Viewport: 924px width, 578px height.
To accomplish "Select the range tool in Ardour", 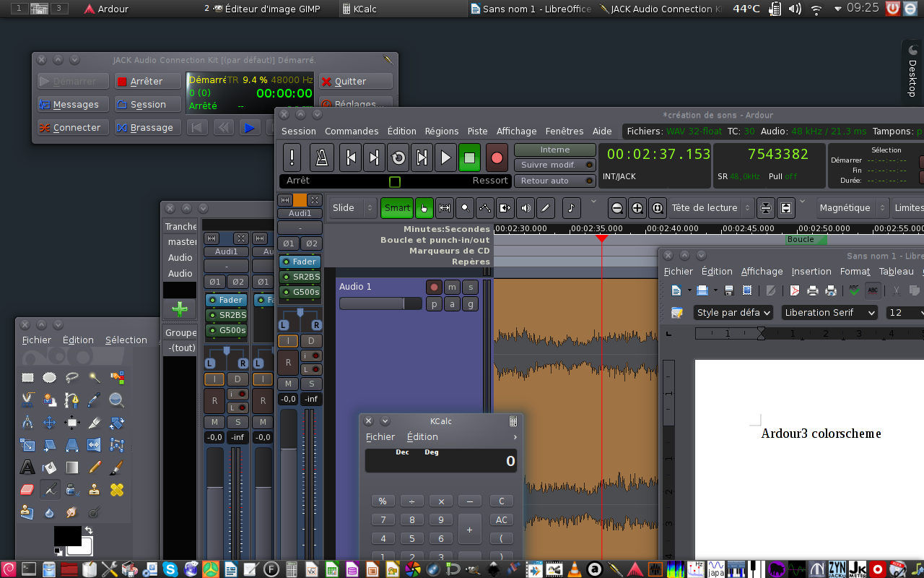I will click(445, 208).
